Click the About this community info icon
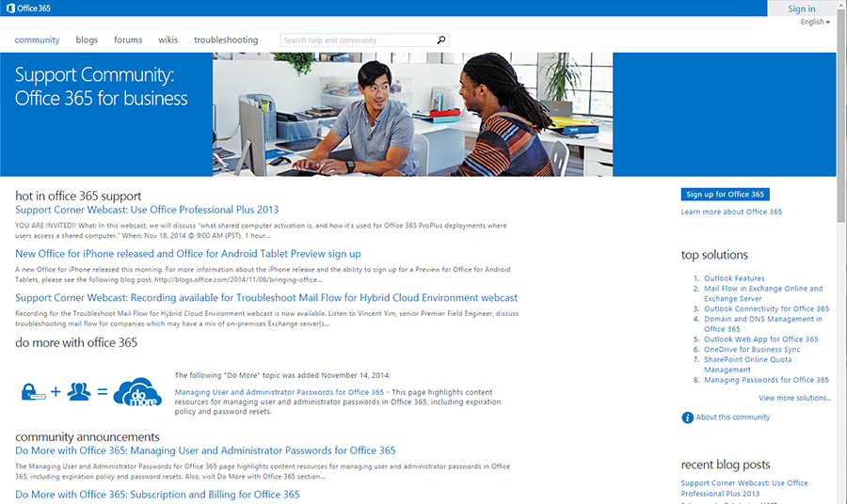Image resolution: width=847 pixels, height=504 pixels. [x=687, y=417]
